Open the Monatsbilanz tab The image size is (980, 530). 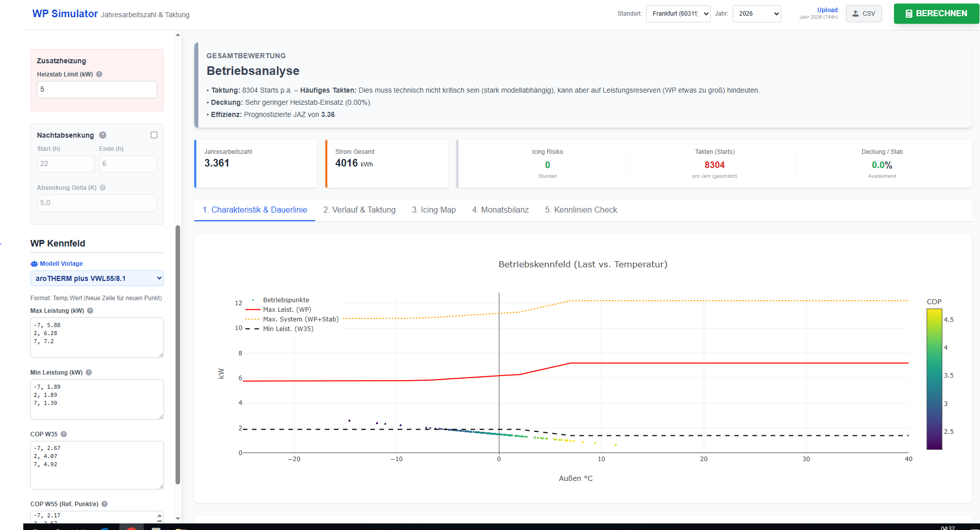500,210
